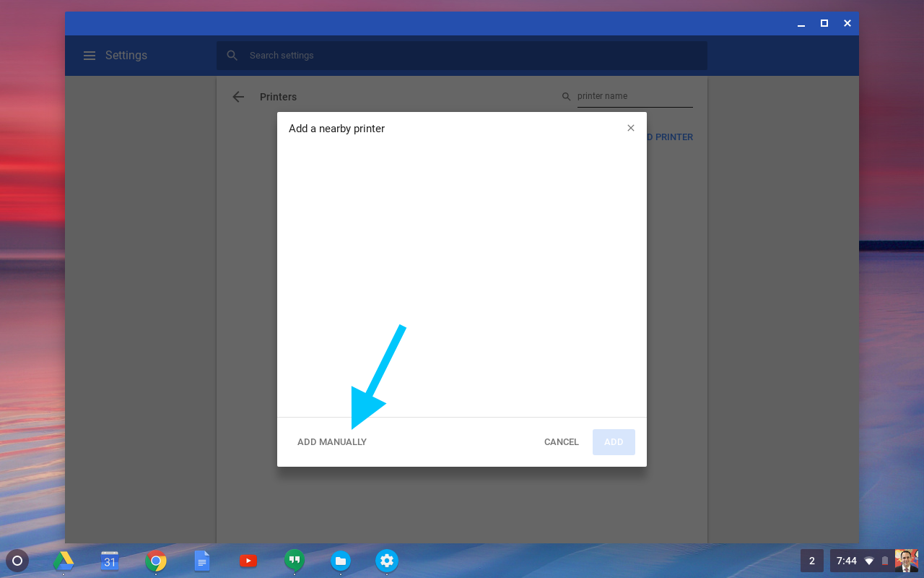Open Google Docs from the shelf

(x=202, y=561)
